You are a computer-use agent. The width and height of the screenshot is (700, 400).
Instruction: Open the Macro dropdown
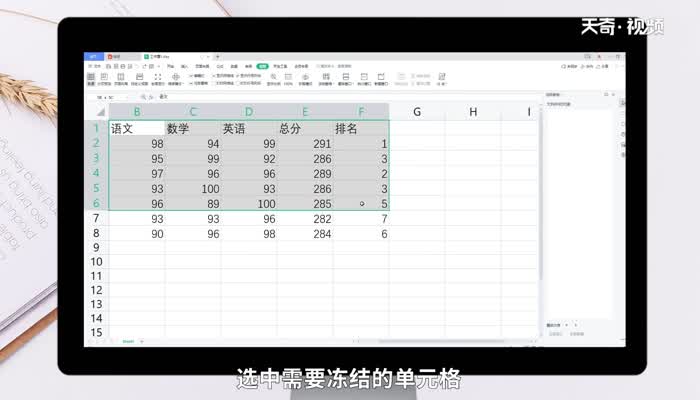[442, 79]
